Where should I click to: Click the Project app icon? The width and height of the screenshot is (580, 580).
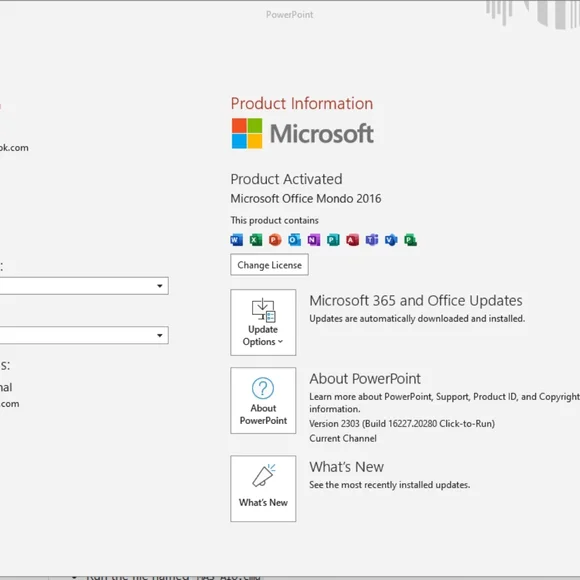coord(411,240)
